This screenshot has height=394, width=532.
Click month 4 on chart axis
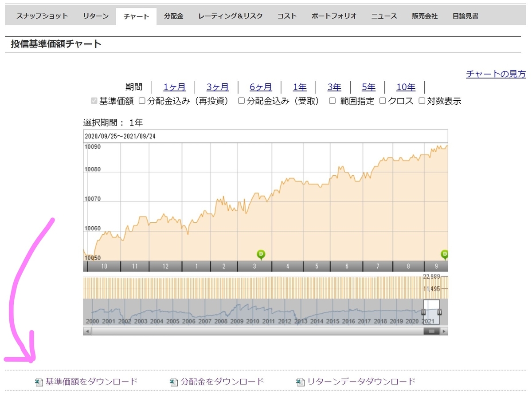[287, 266]
